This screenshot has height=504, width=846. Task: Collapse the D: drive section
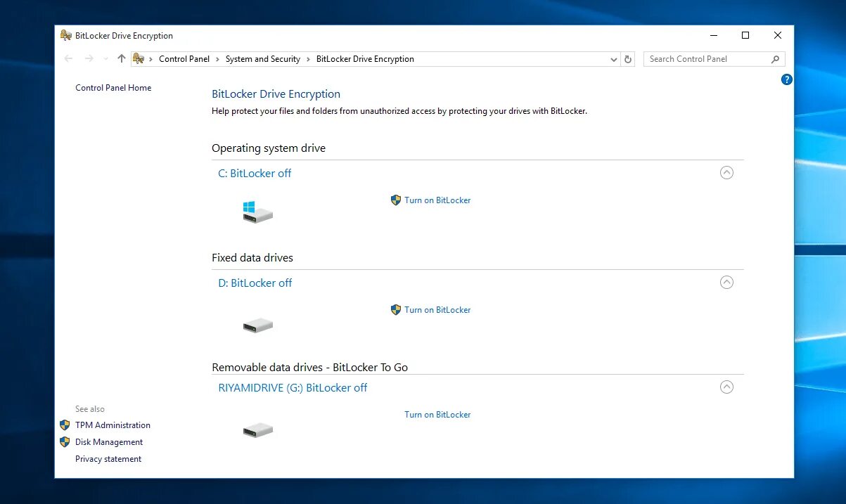pyautogui.click(x=727, y=282)
